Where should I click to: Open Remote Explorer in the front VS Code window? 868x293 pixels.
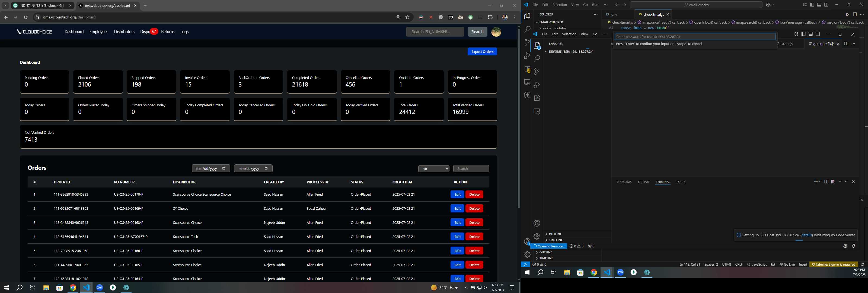tap(537, 112)
